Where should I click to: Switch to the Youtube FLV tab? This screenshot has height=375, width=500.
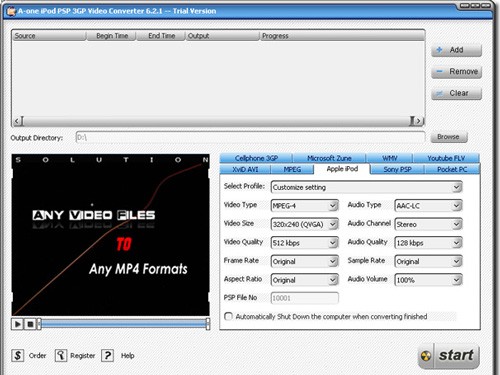(x=446, y=158)
